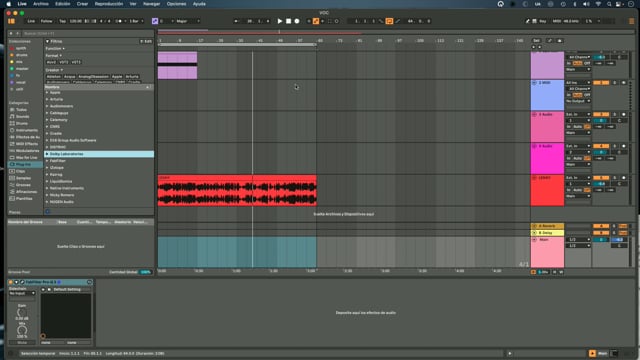Toggle the purple scale mode icon
The height and width of the screenshot is (360, 640).
tap(155, 21)
